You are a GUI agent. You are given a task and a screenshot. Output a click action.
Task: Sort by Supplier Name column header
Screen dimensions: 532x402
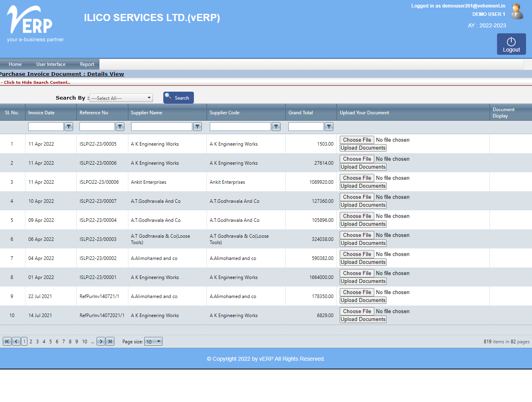[x=147, y=113]
